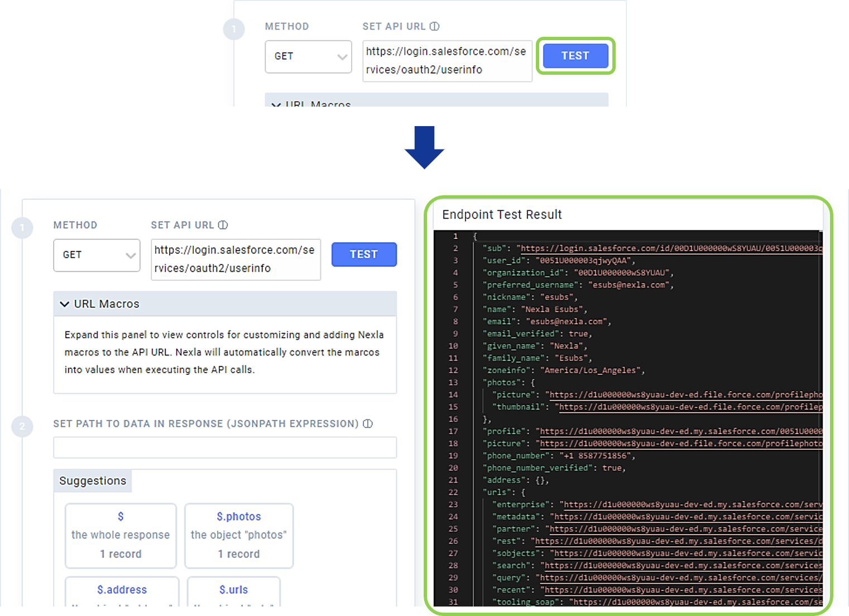This screenshot has width=849, height=616.
Task: Click the "given_name": "Nexla" line
Action: (535, 346)
